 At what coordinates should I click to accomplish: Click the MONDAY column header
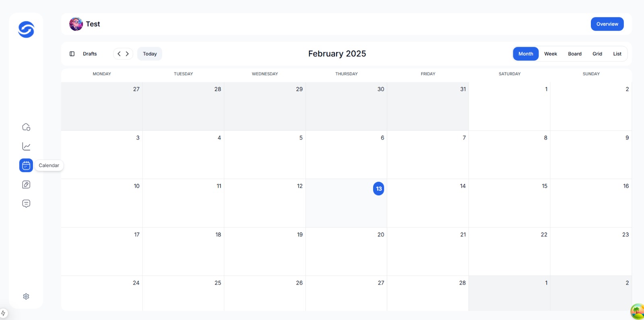pyautogui.click(x=102, y=74)
